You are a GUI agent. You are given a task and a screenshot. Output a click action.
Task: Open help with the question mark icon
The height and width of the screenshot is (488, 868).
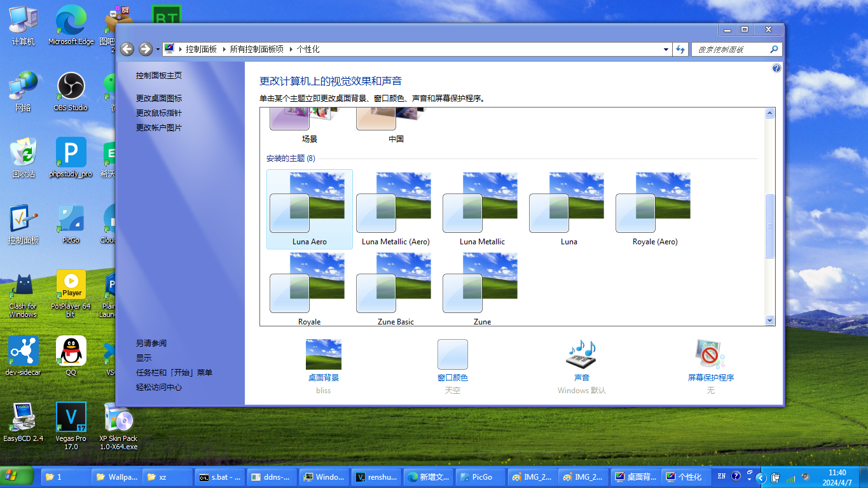click(x=776, y=68)
